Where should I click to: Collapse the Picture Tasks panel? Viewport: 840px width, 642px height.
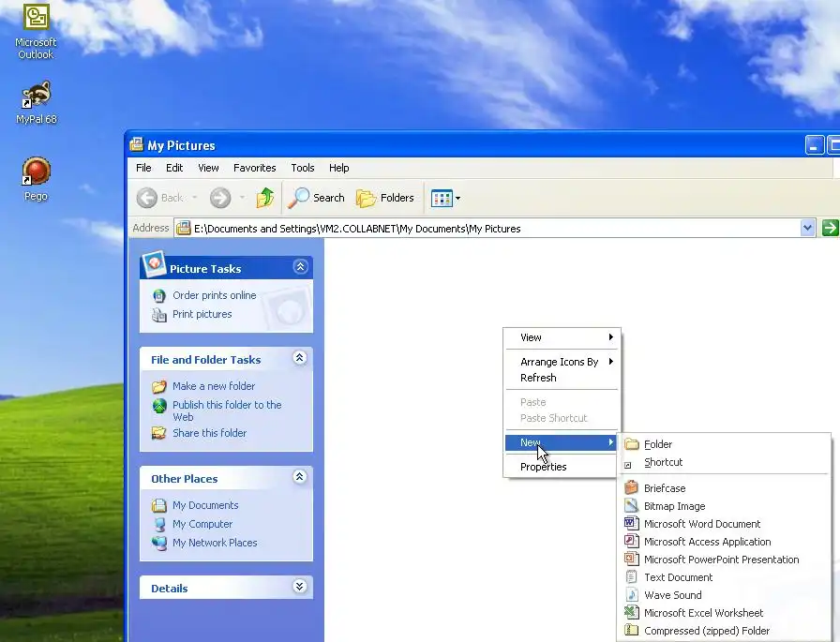301,267
